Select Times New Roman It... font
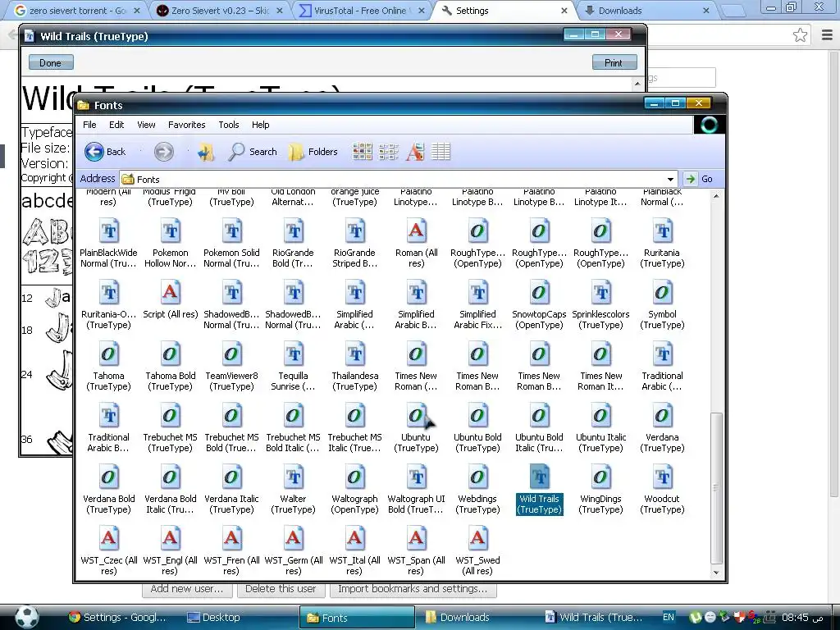 (601, 367)
